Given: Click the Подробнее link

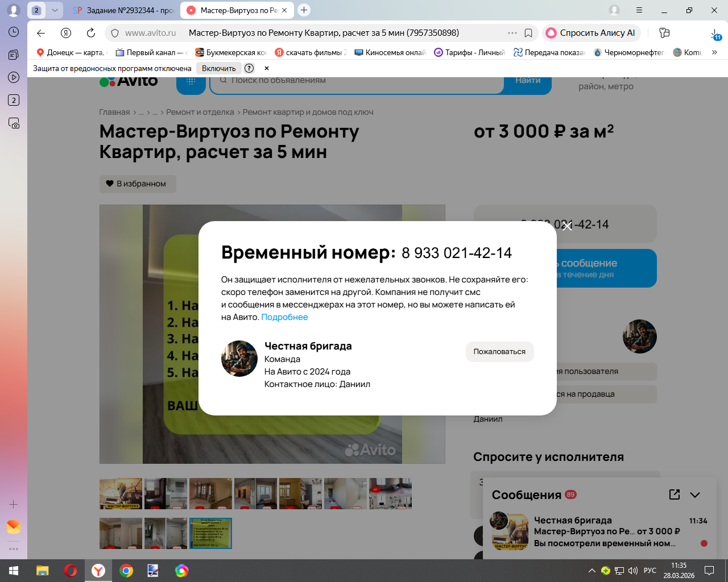Looking at the screenshot, I should [284, 317].
